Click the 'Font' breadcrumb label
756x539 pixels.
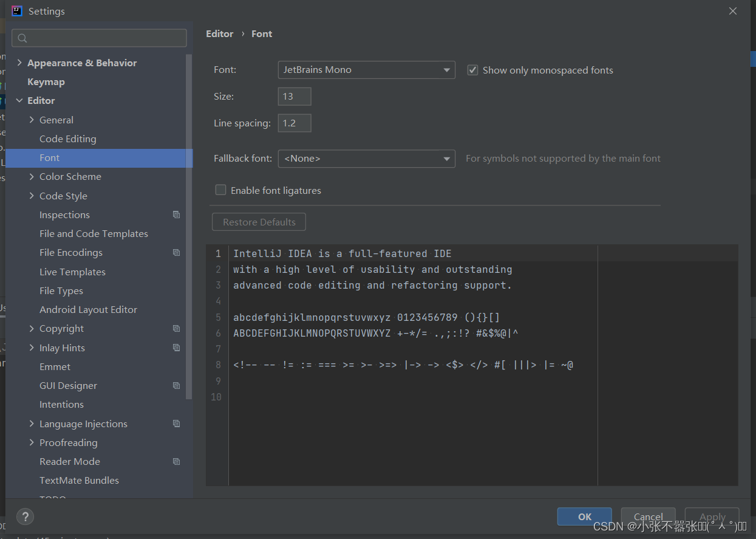click(262, 33)
